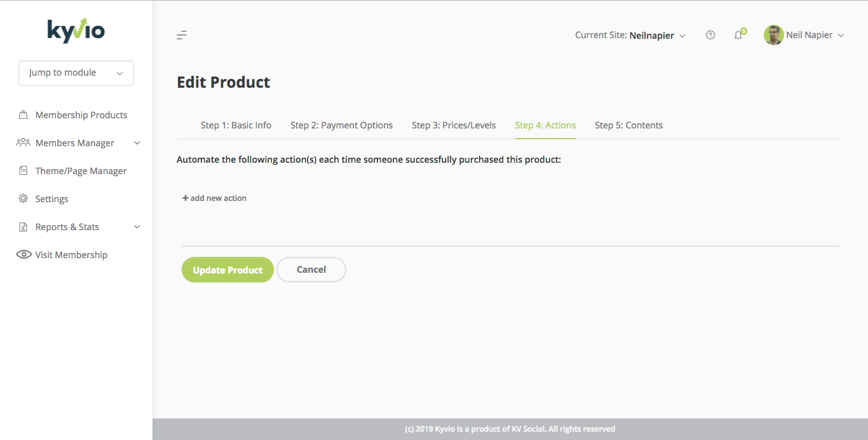Click the Members Manager people icon
The image size is (868, 440).
click(x=24, y=143)
